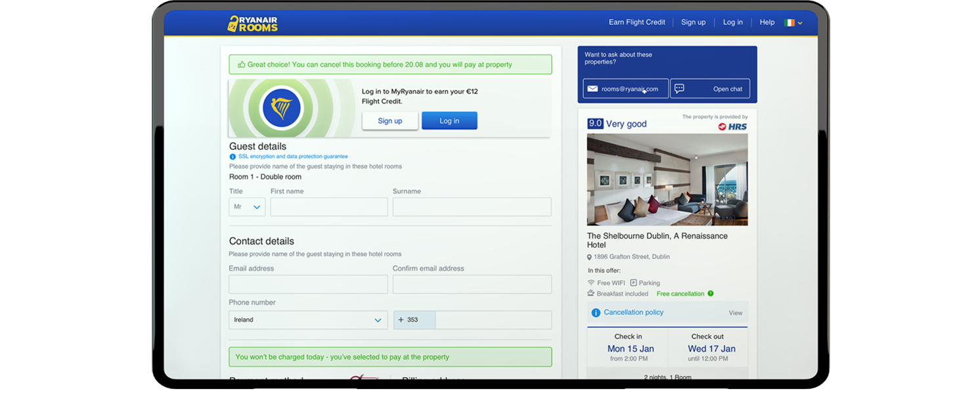Open the Help menu item

(x=767, y=22)
